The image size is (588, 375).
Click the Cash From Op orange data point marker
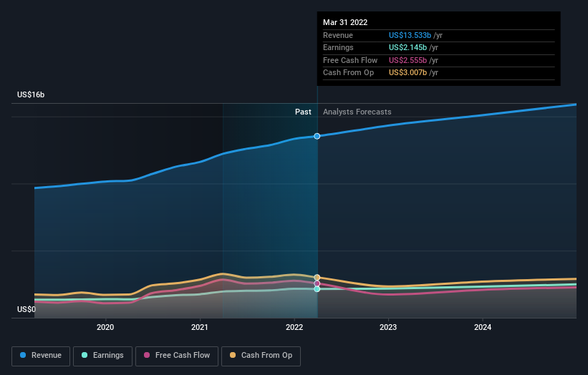coord(317,278)
